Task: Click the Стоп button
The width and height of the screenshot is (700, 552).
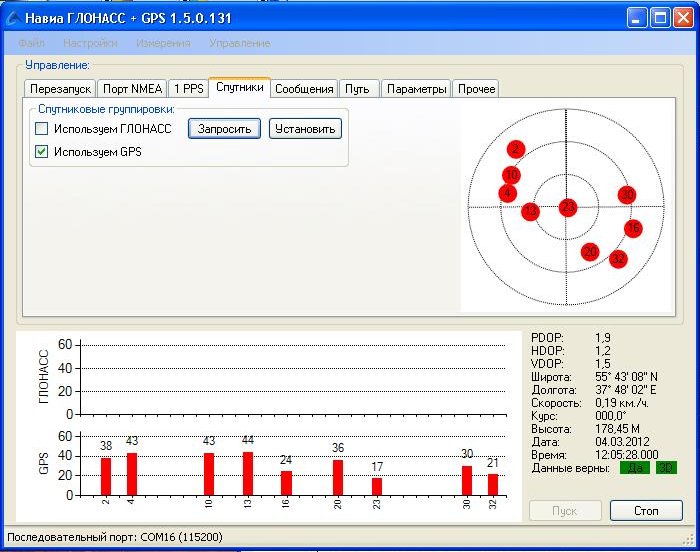Action: point(646,510)
